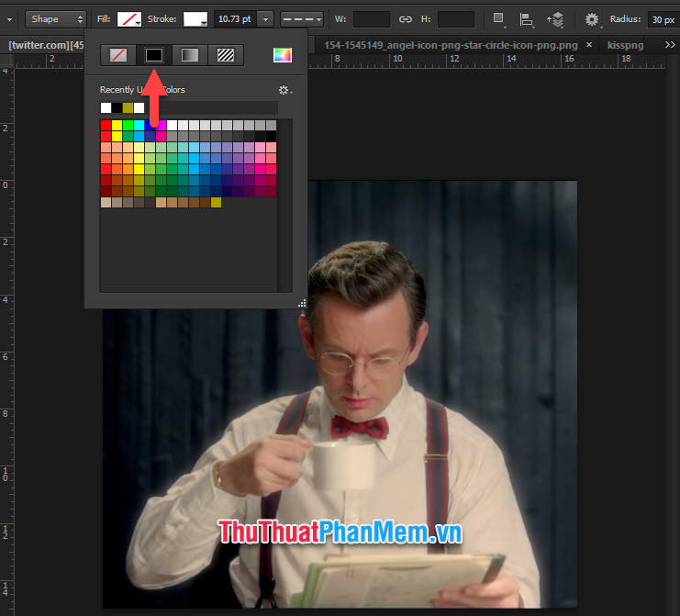This screenshot has width=680, height=616.
Task: Pick the first white recently used color
Action: [106, 107]
